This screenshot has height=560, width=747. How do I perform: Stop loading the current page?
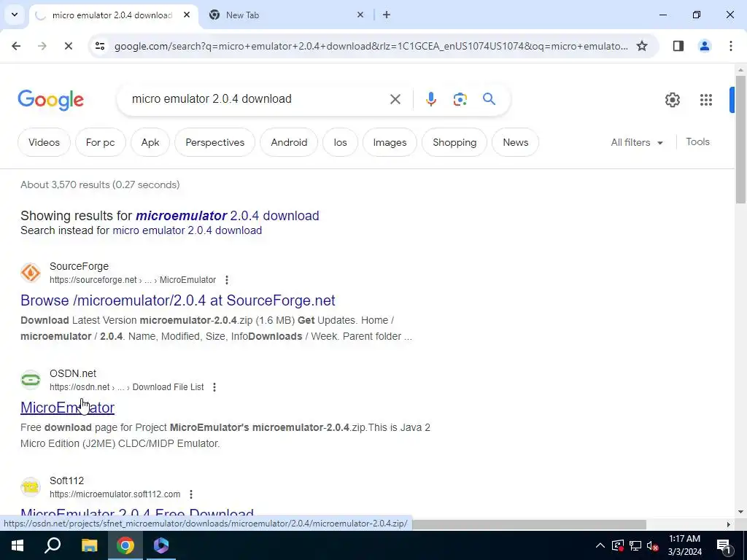click(x=68, y=46)
